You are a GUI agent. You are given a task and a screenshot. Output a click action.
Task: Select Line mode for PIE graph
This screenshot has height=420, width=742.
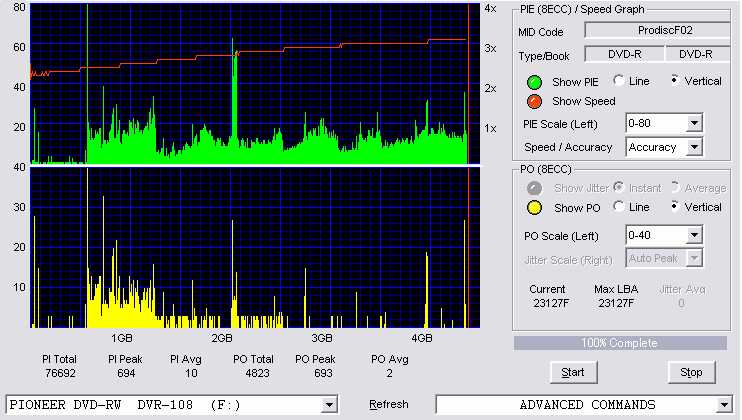[x=619, y=80]
